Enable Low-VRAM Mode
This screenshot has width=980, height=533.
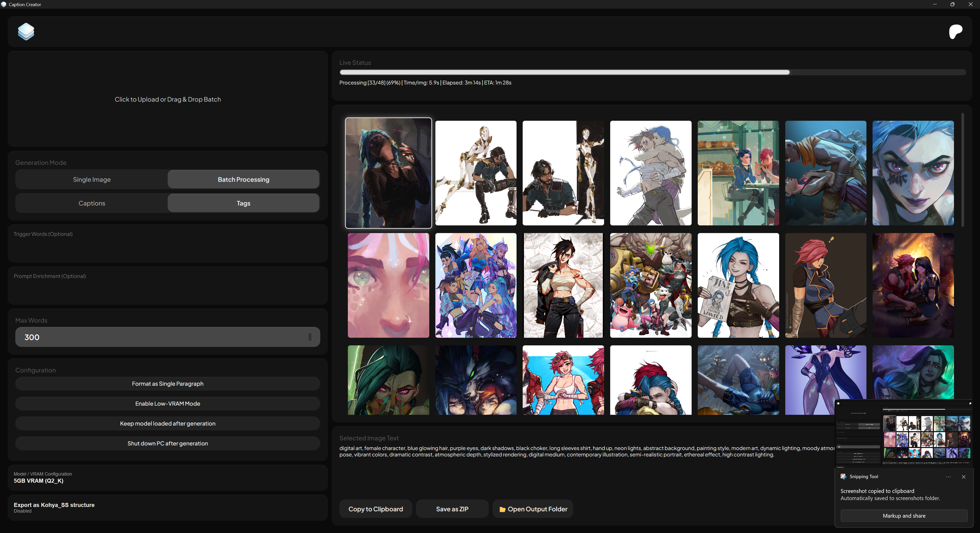(167, 403)
